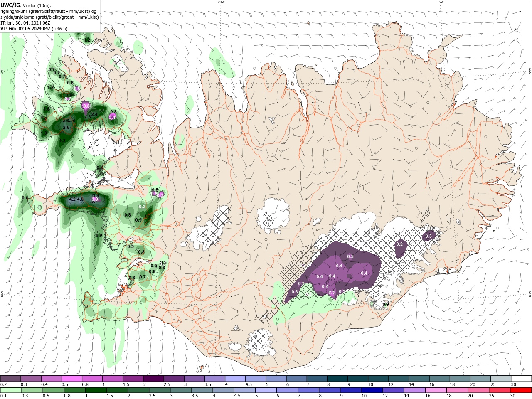Click the bright red 30 swatch on the lower scale
Viewport: 532px width, 399px height.
[521, 390]
